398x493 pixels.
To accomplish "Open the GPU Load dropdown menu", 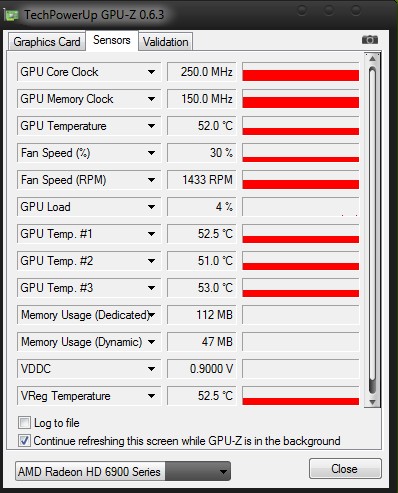I will [x=151, y=207].
